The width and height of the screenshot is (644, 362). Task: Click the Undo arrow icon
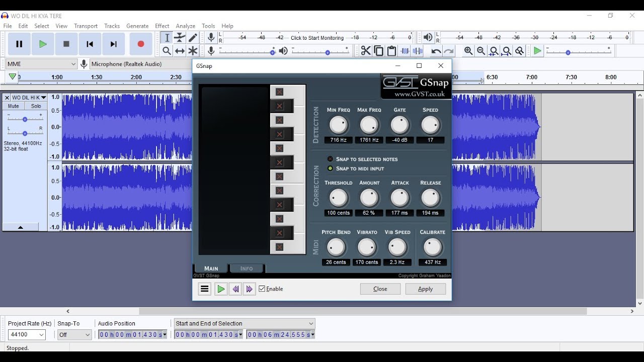coord(436,51)
